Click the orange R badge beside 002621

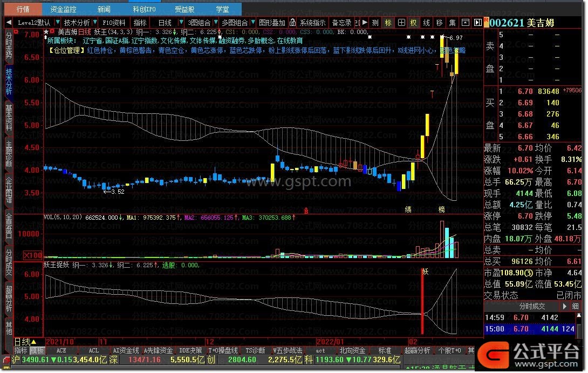(487, 22)
